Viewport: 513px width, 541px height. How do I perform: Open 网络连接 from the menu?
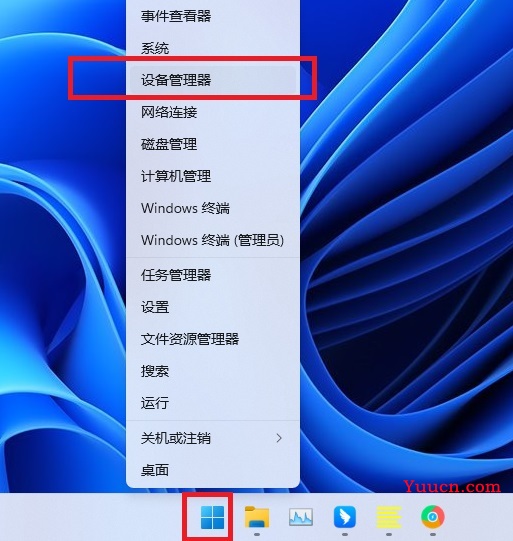(x=213, y=112)
